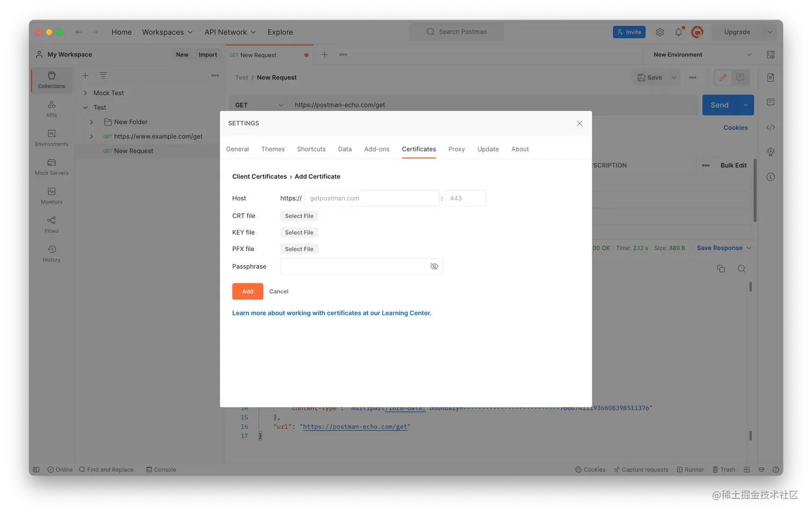
Task: Open the New Environment selector
Action: tap(702, 55)
